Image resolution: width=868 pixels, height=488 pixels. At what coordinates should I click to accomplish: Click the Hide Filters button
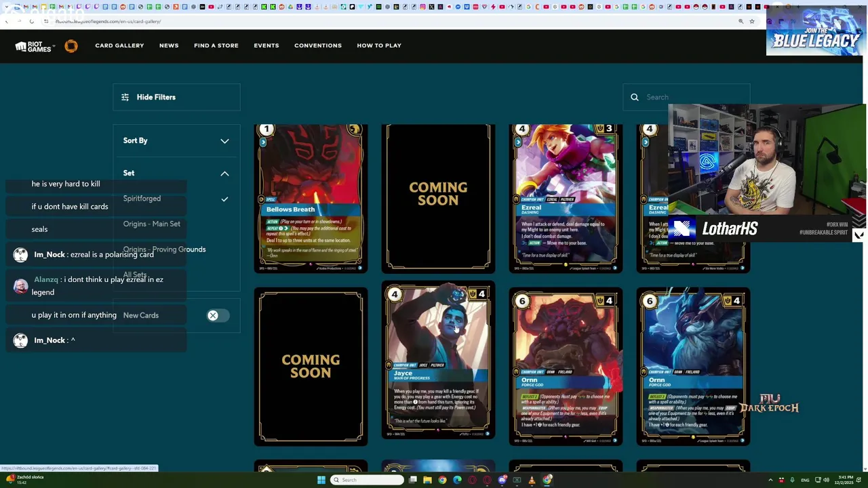point(176,98)
